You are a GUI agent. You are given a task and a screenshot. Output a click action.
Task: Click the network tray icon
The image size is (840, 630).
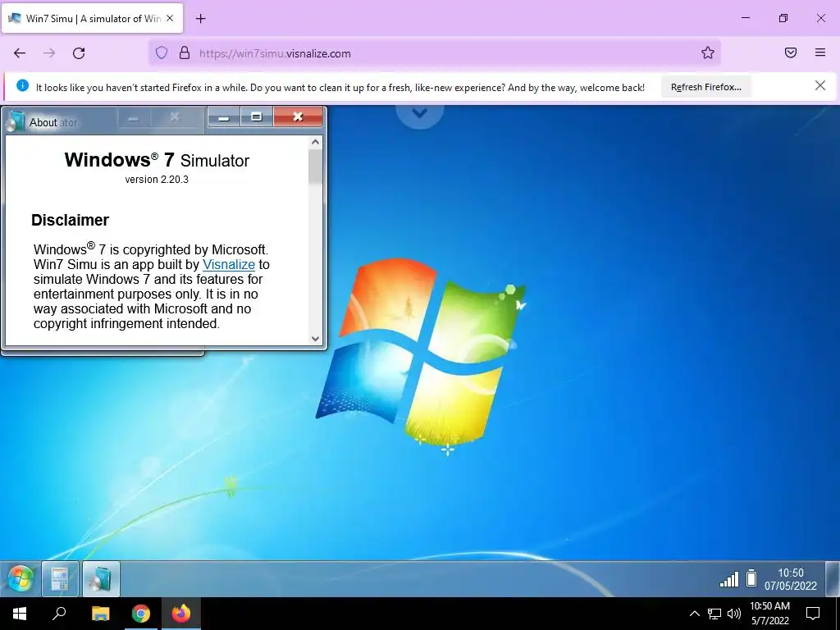[714, 614]
